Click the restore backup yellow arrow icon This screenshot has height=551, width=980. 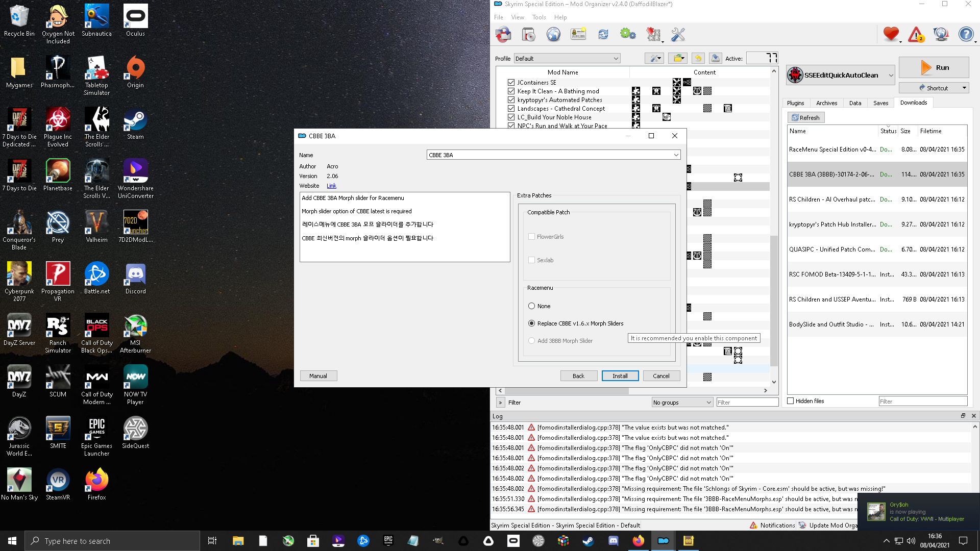coord(698,59)
